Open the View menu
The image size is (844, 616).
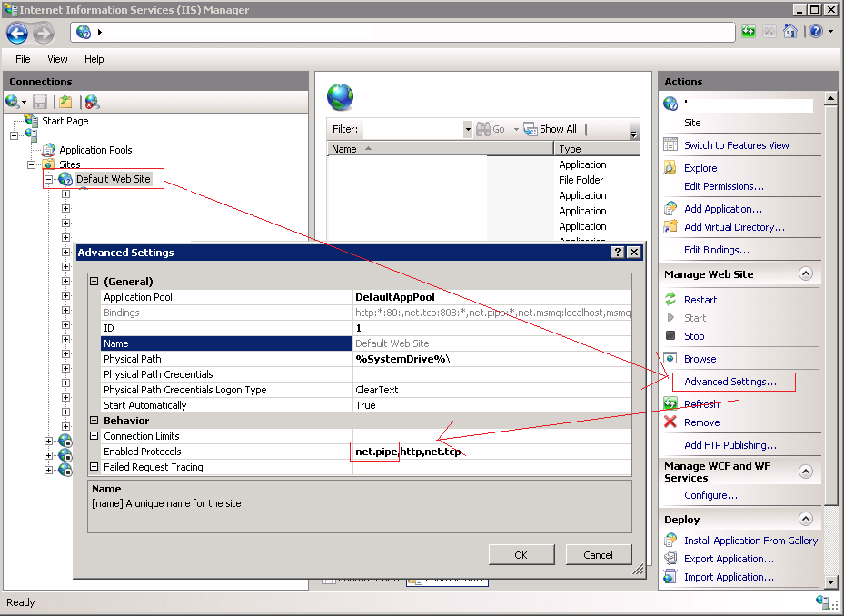(x=57, y=59)
